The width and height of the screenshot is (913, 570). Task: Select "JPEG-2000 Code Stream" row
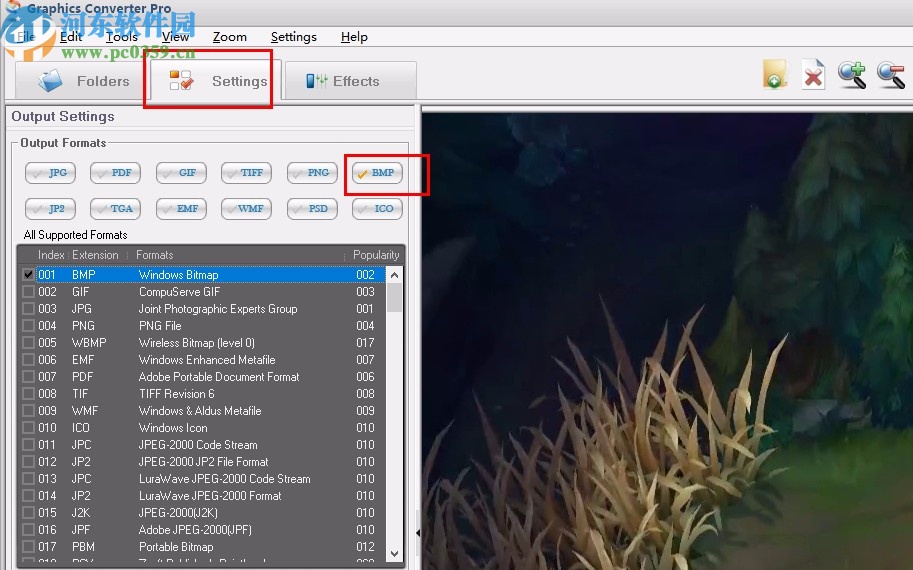tap(204, 445)
